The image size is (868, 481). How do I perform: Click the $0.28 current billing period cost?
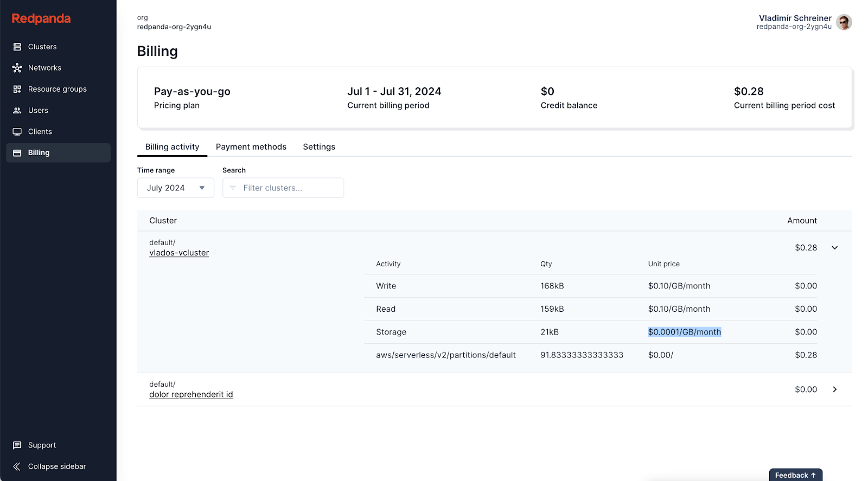[749, 92]
